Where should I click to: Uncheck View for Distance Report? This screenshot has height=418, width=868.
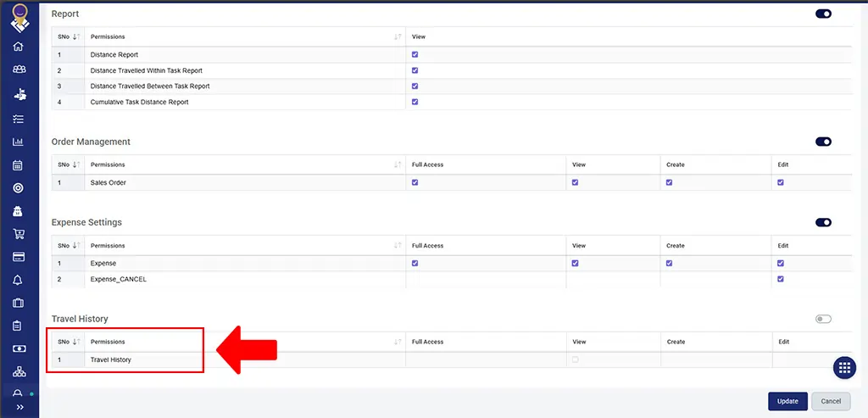click(x=415, y=55)
